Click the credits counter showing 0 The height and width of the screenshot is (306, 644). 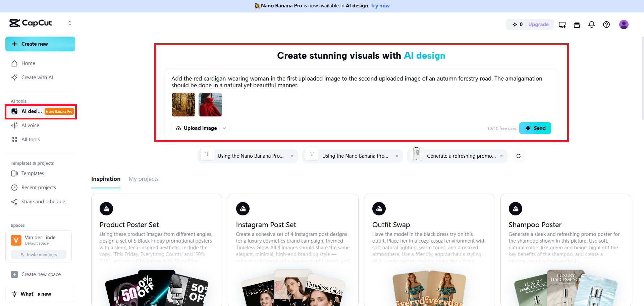pos(518,24)
